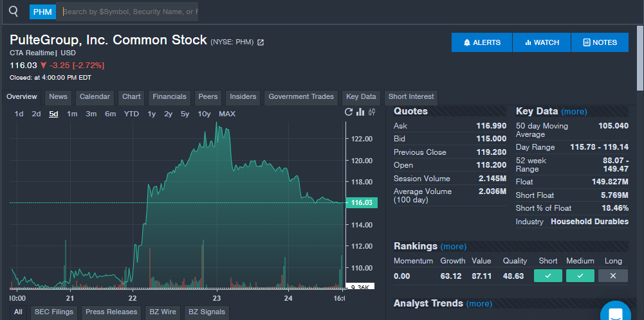Click the Growth ranking 63.12
The height and width of the screenshot is (320, 644).
(x=450, y=276)
